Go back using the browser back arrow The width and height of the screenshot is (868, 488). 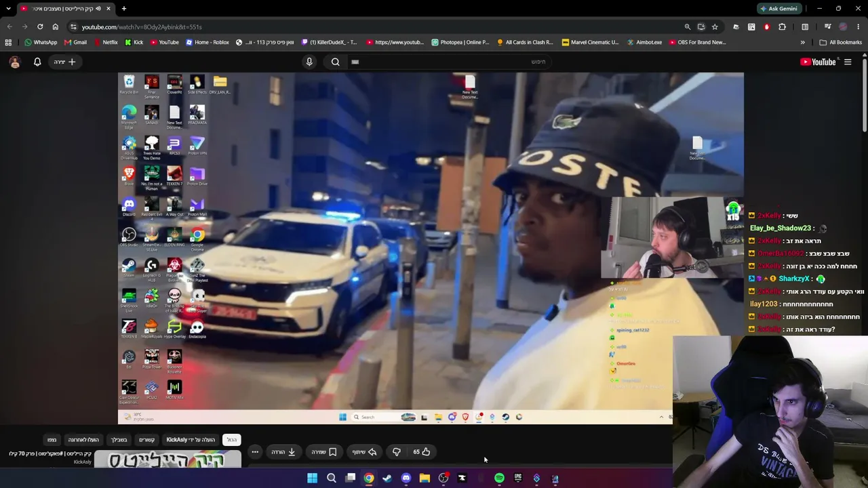[9, 26]
